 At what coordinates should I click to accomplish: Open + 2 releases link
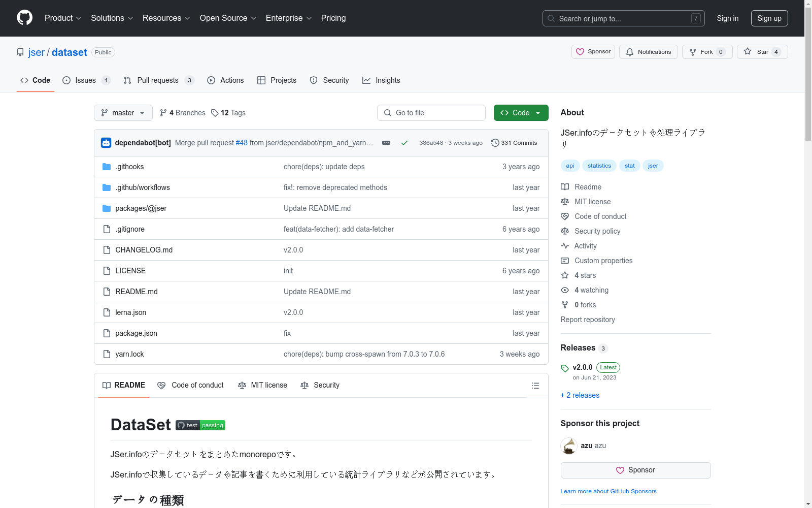580,395
